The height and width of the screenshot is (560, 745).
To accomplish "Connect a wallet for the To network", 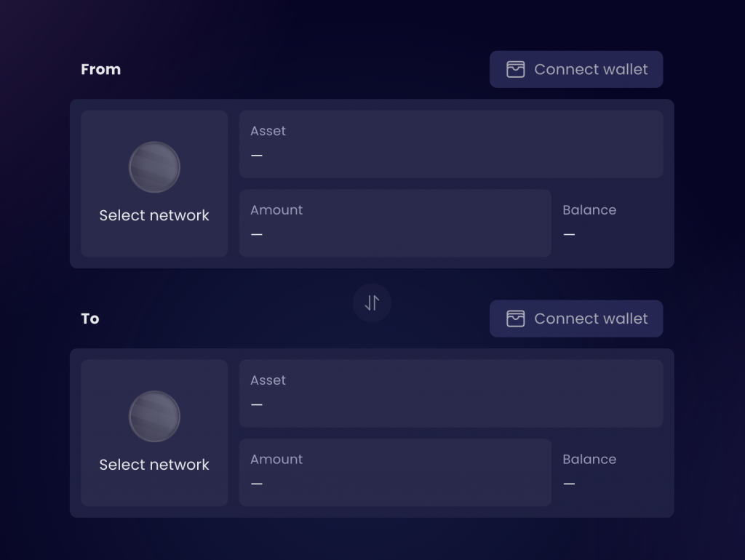I will tap(576, 319).
